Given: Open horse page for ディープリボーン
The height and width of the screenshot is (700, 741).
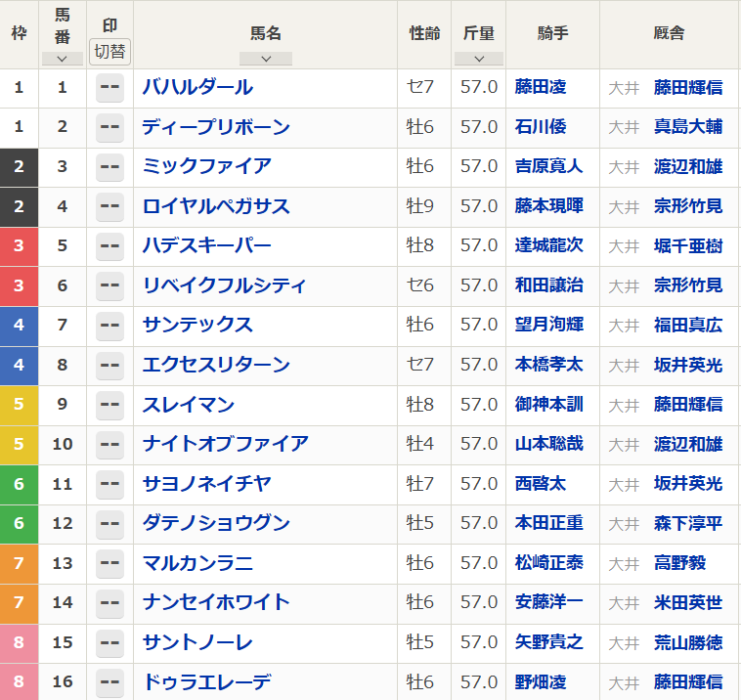Looking at the screenshot, I should (x=216, y=127).
